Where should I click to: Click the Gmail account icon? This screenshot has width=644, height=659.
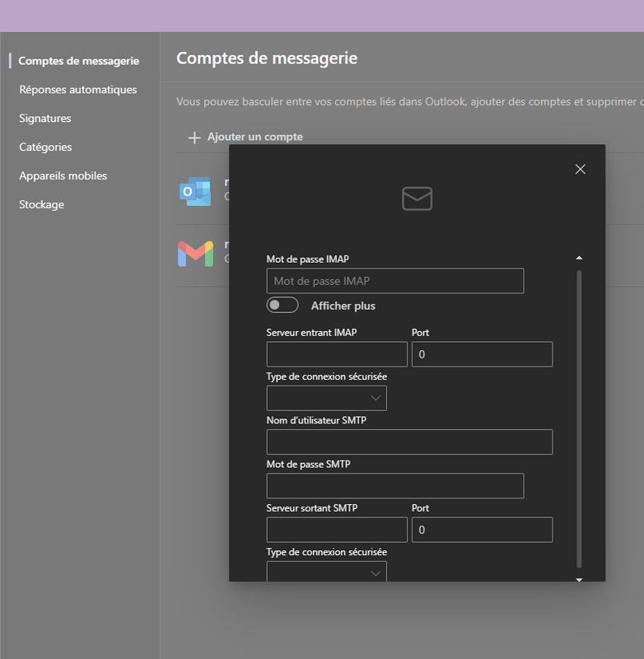pyautogui.click(x=195, y=254)
